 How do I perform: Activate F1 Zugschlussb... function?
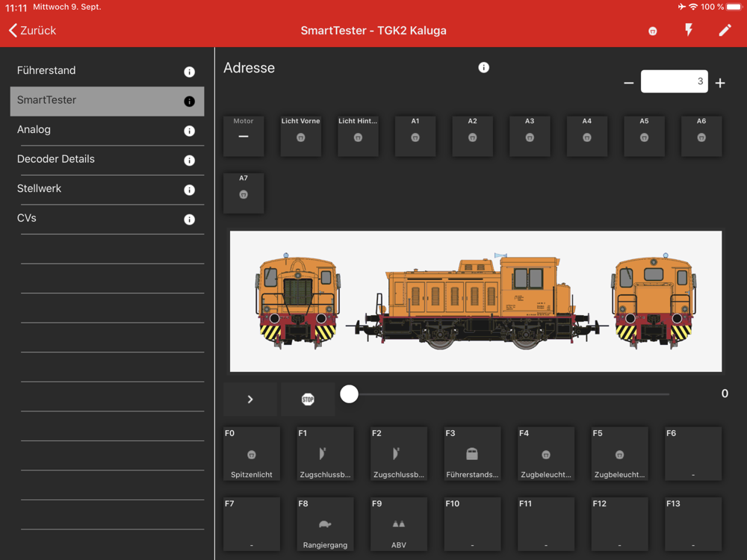click(325, 454)
